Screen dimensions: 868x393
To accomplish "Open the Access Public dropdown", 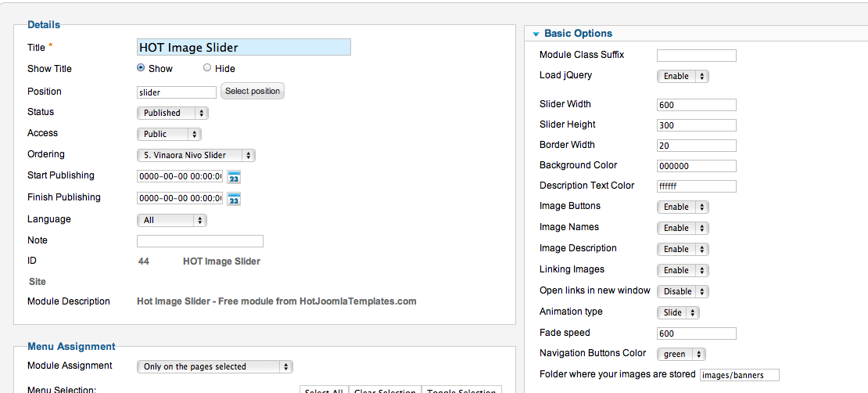I will pyautogui.click(x=169, y=134).
